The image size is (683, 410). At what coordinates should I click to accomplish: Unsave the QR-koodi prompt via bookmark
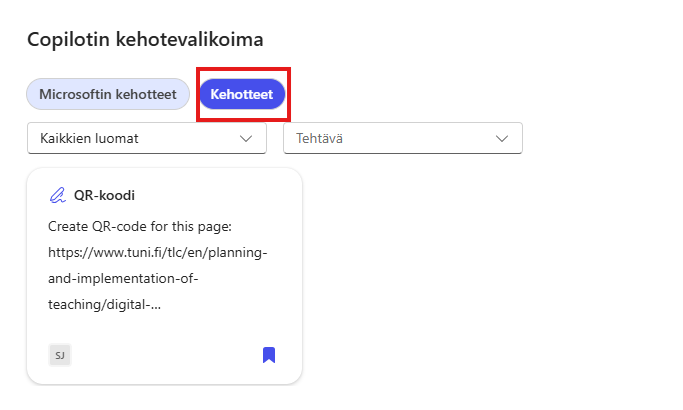[268, 354]
